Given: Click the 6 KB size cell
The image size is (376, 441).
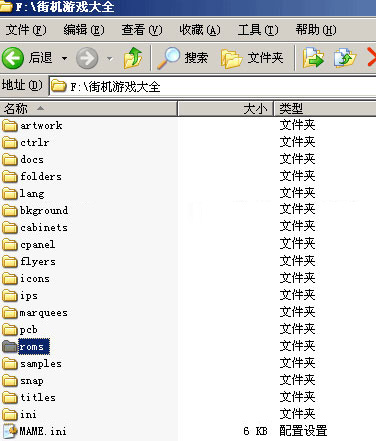Looking at the screenshot, I should (255, 431).
